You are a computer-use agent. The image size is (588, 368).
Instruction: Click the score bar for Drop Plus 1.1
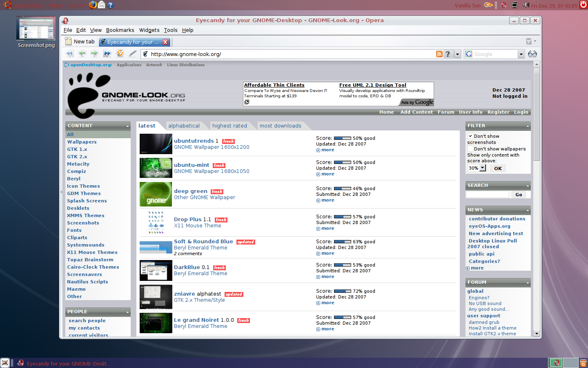click(x=343, y=217)
